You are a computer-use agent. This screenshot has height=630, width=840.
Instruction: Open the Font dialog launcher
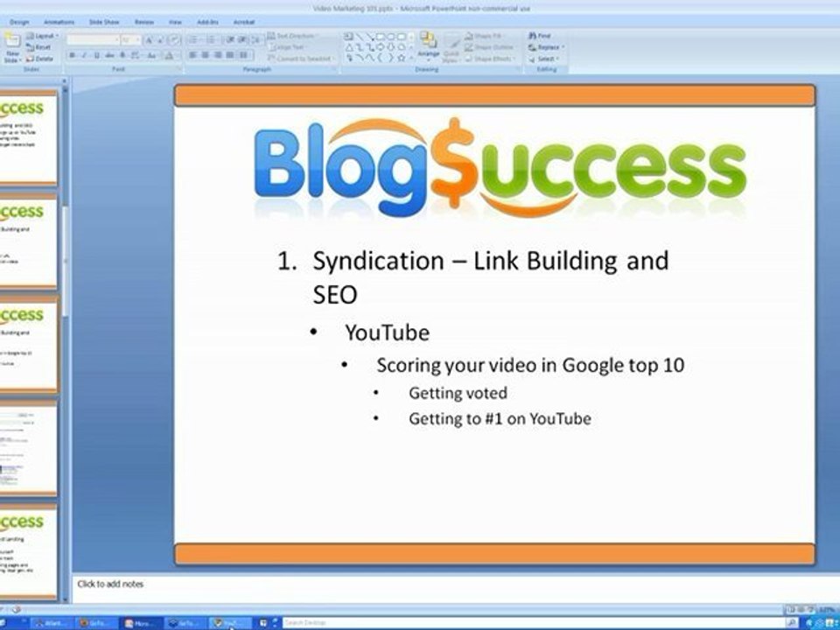click(178, 70)
